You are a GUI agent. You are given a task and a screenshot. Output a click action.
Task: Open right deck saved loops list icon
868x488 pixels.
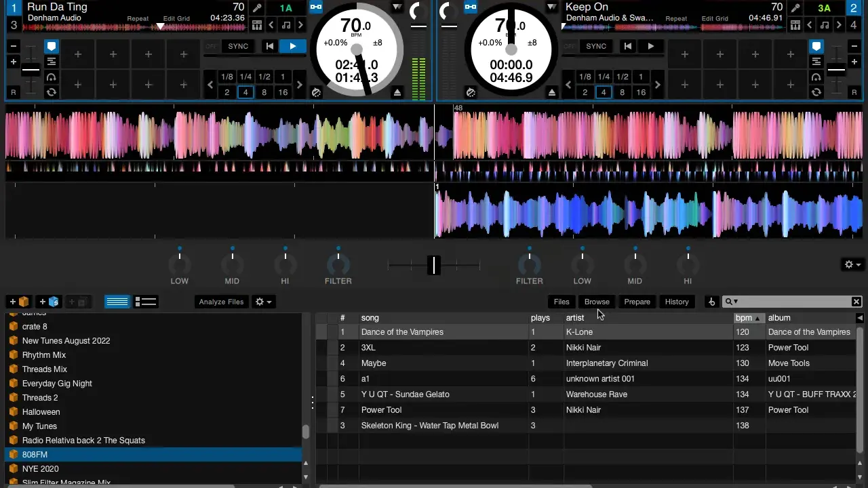pos(816,62)
